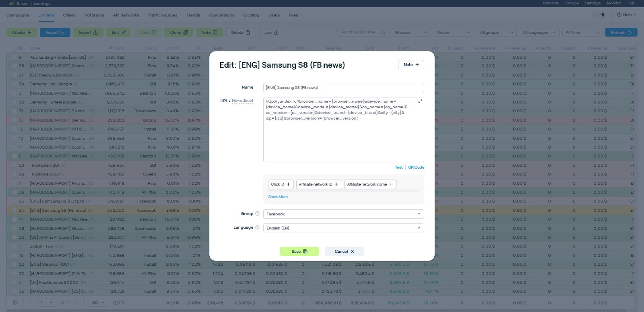Insert the Click ID token
Image resolution: width=644 pixels, height=312 pixels.
[281, 184]
